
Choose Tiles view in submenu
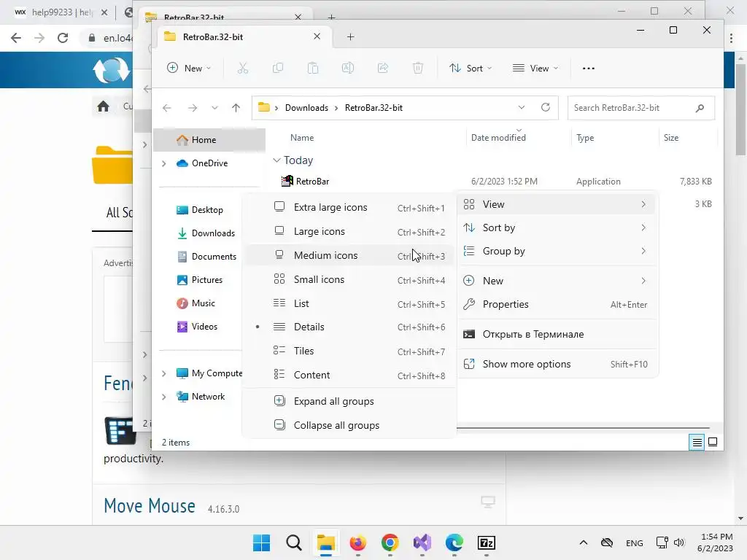[x=351, y=351]
